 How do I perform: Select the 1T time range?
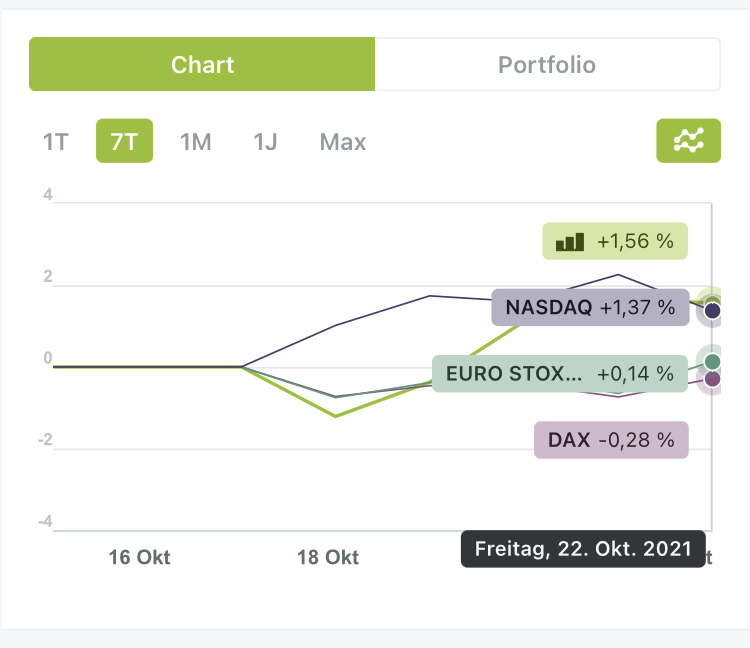(55, 141)
